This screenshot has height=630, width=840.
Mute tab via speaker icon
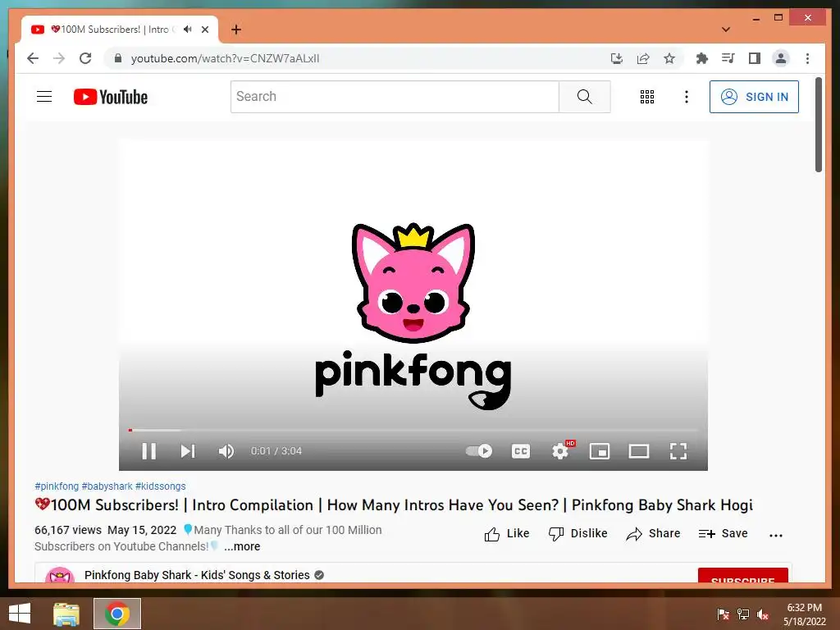pos(188,30)
